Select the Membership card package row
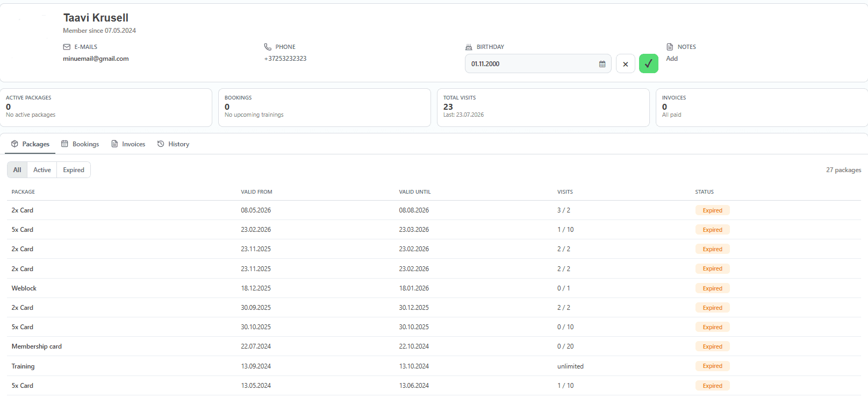The image size is (868, 397). click(x=434, y=346)
